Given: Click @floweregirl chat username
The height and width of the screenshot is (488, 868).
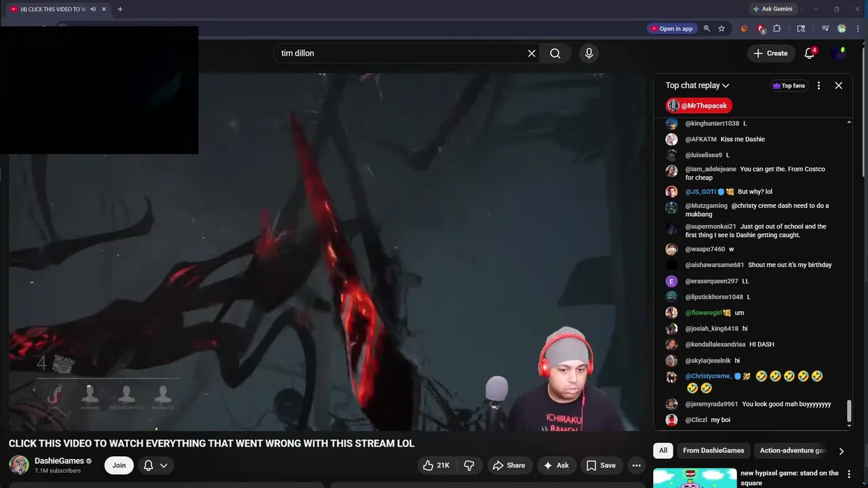Looking at the screenshot, I should 703,313.
